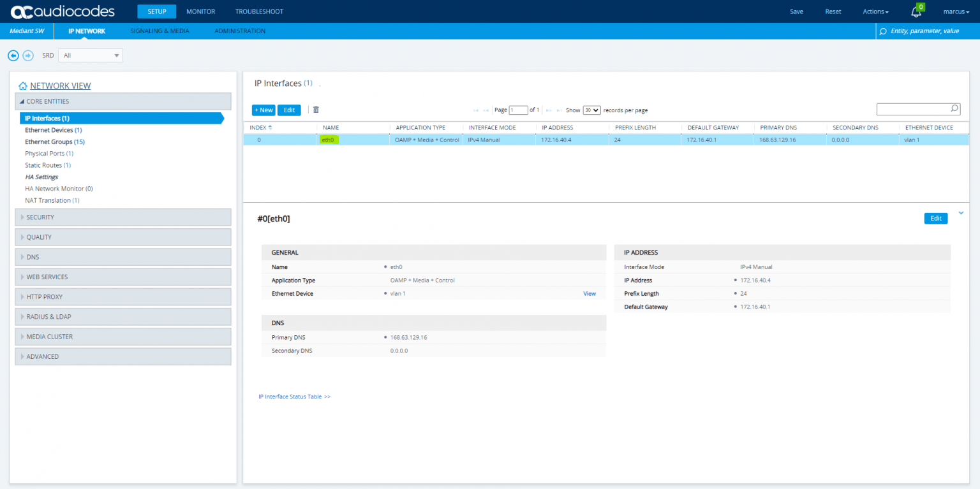
Task: Open the Signaling & Media menu
Action: [x=160, y=31]
